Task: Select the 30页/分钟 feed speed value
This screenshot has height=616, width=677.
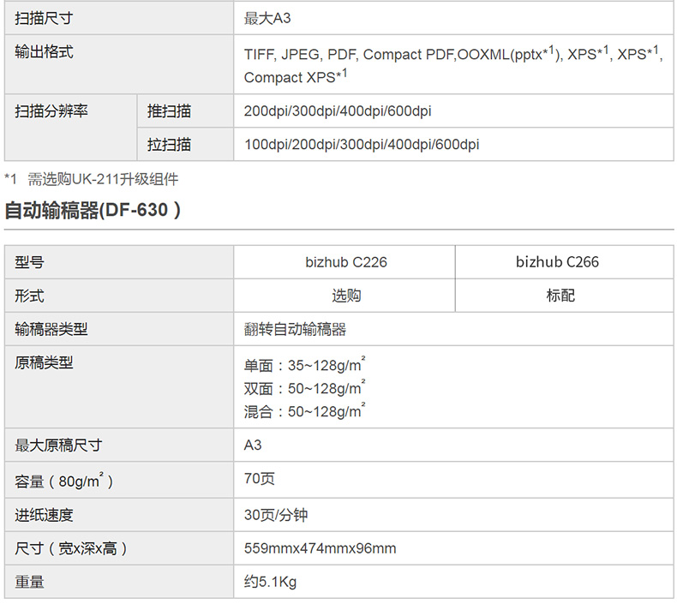Action: [275, 515]
